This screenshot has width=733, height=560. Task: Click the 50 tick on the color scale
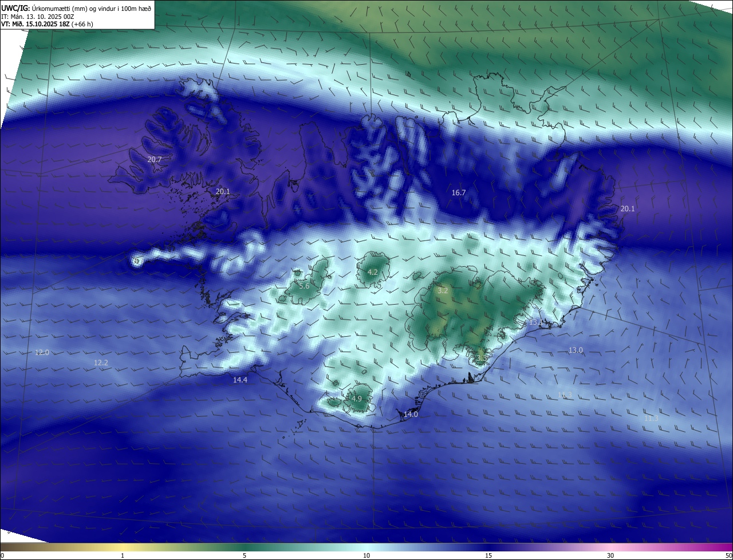coord(728,555)
